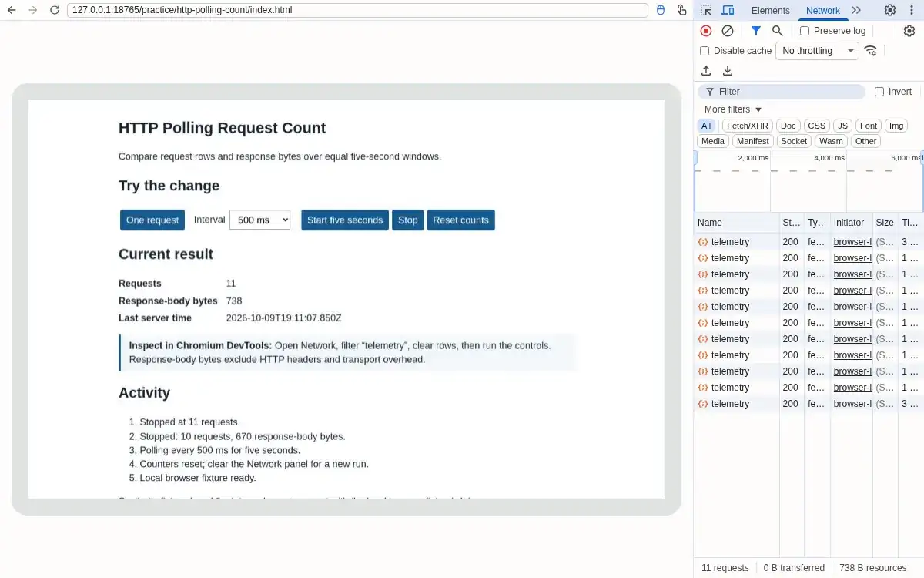Toggle the Doc type filter

click(x=788, y=126)
